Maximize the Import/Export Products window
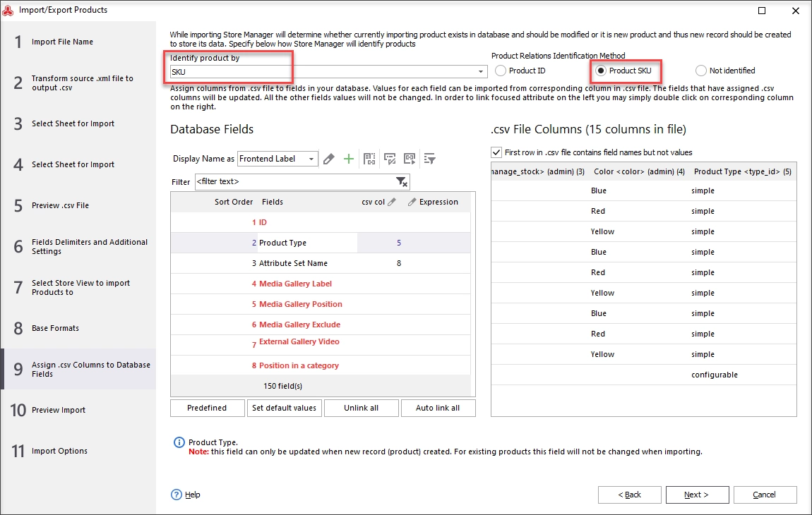This screenshot has height=515, width=812. pyautogui.click(x=762, y=11)
